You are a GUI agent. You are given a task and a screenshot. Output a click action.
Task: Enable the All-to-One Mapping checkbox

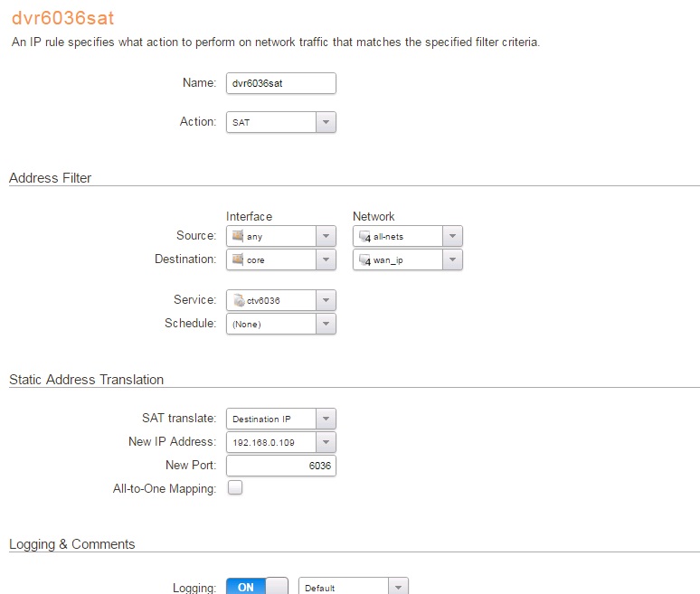235,487
